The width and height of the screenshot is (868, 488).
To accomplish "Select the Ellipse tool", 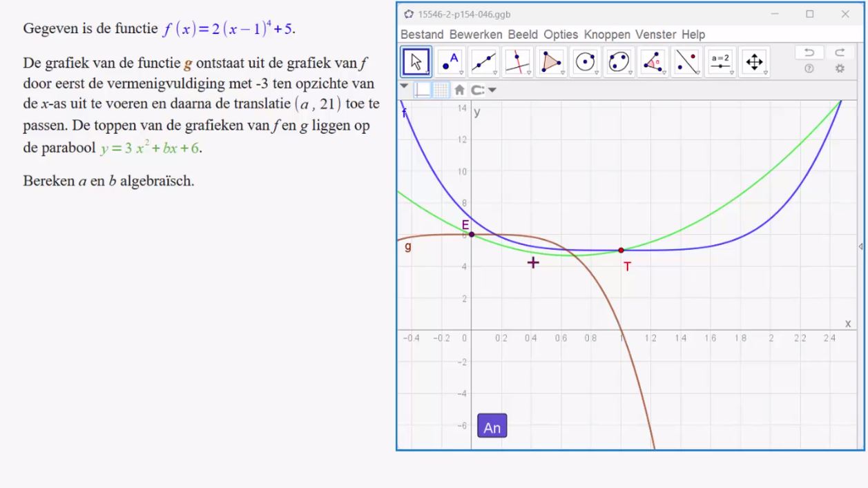I will point(619,62).
